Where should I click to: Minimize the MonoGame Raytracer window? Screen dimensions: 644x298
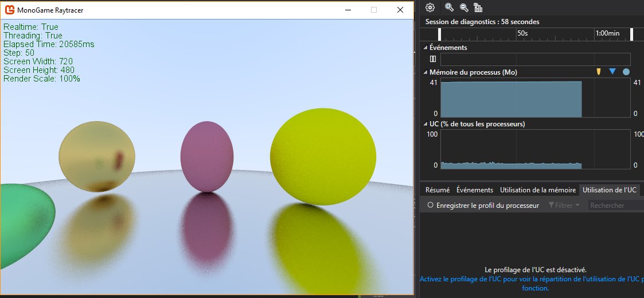pos(348,10)
